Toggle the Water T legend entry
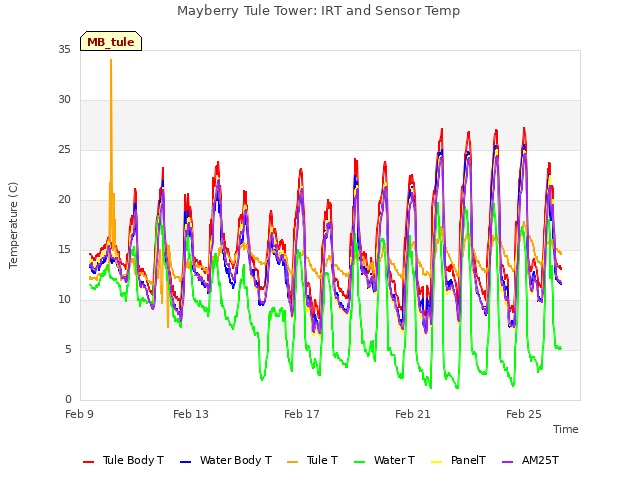Image resolution: width=640 pixels, height=480 pixels. tap(384, 460)
